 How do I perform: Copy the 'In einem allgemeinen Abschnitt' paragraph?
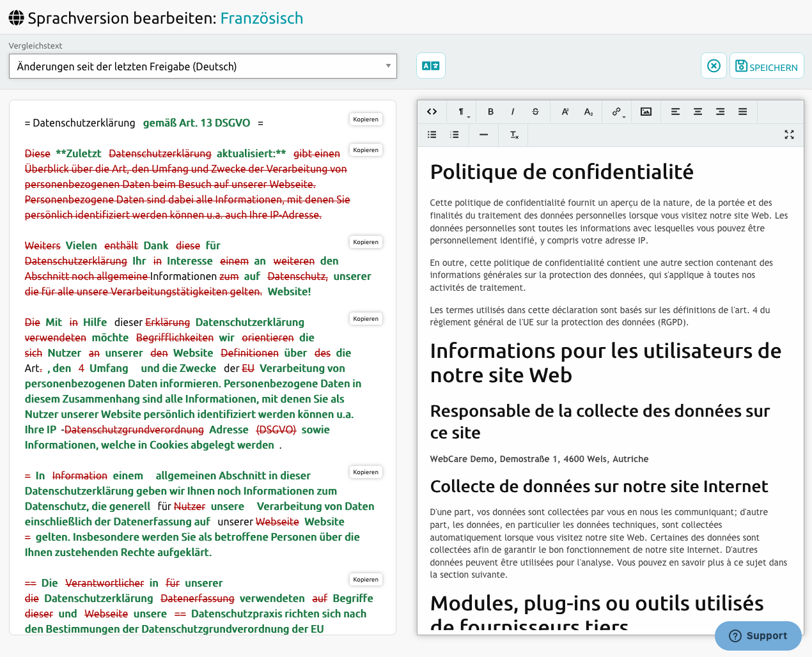(366, 472)
